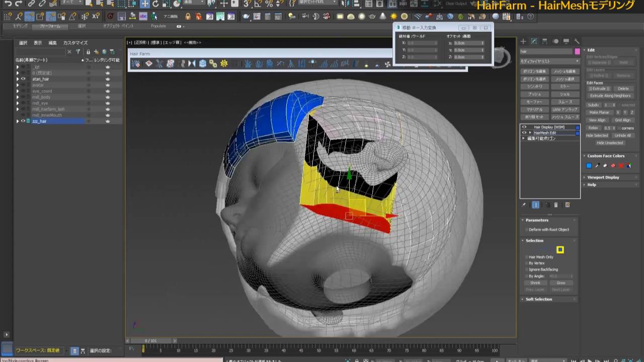The image size is (644, 362).
Task: Click the mirror bowtie Hair Farm icon
Action: point(192,63)
